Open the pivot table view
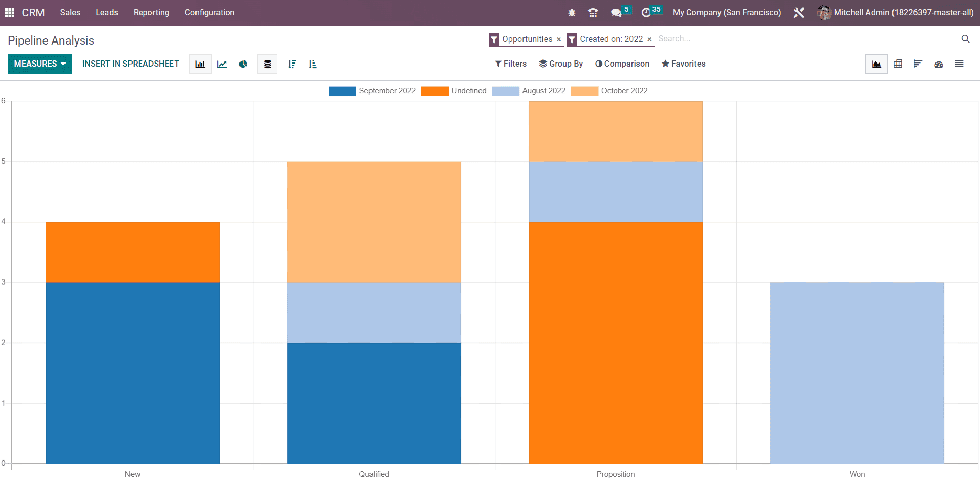The width and height of the screenshot is (980, 481). [898, 64]
